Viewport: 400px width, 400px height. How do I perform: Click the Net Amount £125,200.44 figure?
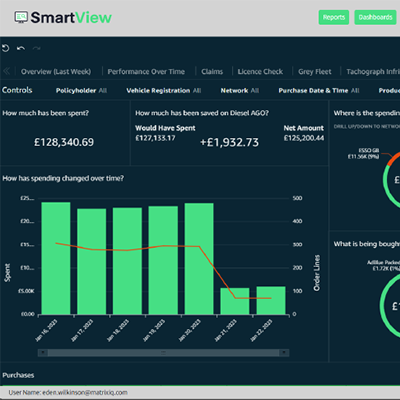point(304,138)
